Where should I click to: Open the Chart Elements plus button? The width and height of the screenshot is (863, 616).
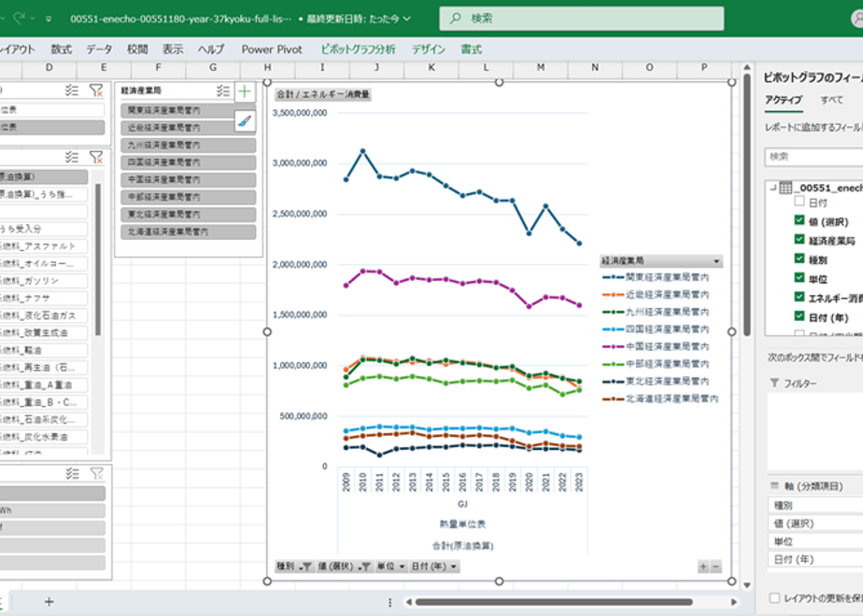[x=245, y=91]
